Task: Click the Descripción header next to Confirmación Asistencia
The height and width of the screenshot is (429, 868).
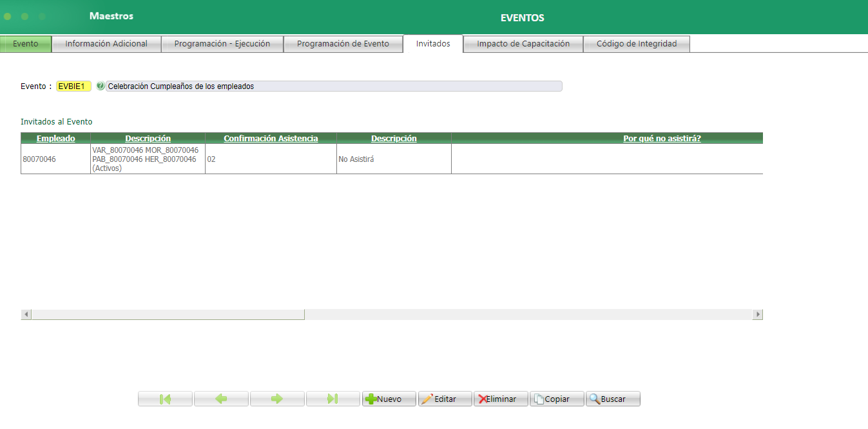Action: 394,138
